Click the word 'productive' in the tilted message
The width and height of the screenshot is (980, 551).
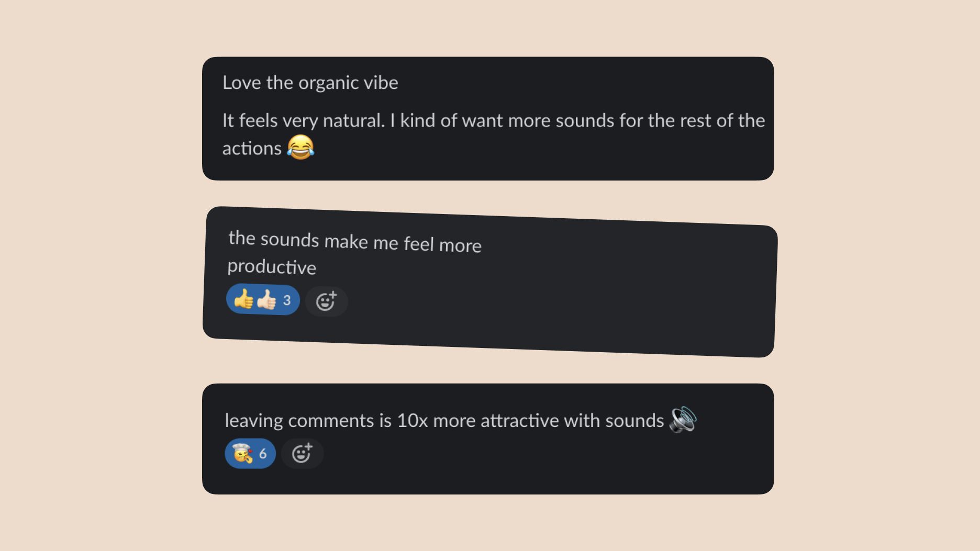[x=272, y=266]
